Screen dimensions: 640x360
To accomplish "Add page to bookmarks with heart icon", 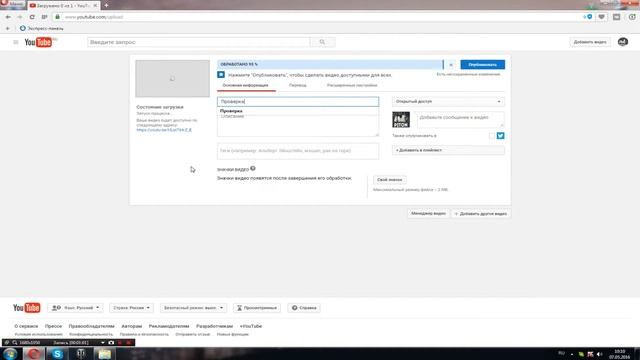I will (x=601, y=17).
